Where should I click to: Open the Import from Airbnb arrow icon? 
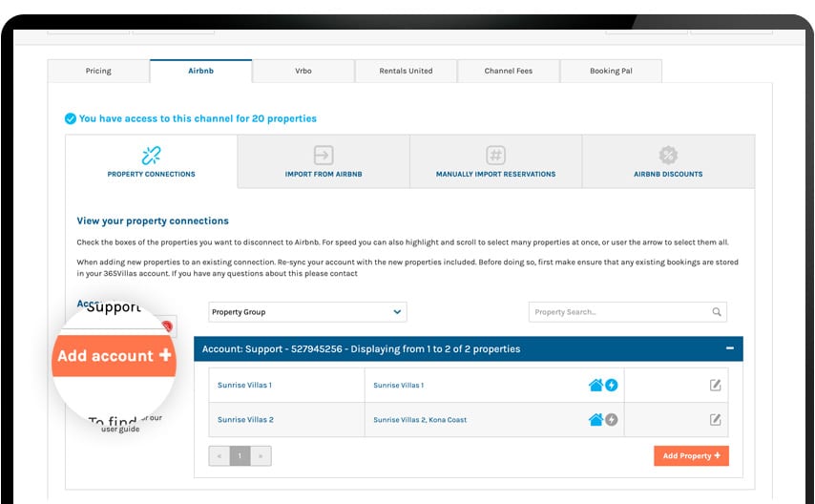tap(324, 156)
